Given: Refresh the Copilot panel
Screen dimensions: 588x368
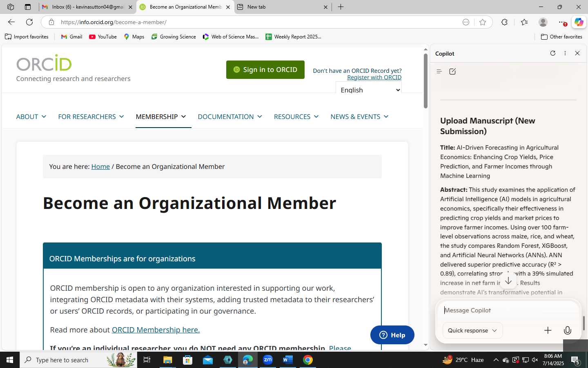Looking at the screenshot, I should (553, 53).
